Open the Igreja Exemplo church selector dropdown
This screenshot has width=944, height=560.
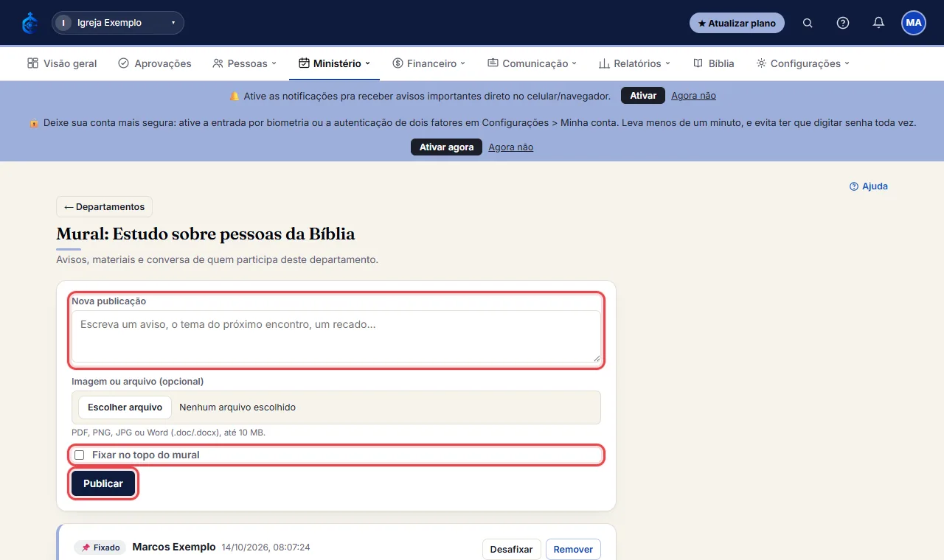[x=118, y=23]
